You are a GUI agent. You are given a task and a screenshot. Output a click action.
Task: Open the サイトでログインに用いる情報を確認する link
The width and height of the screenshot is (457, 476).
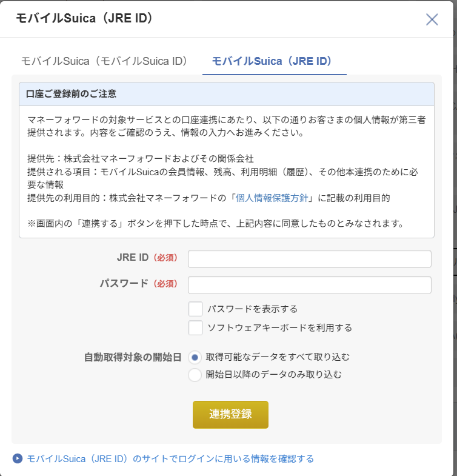pos(170,458)
